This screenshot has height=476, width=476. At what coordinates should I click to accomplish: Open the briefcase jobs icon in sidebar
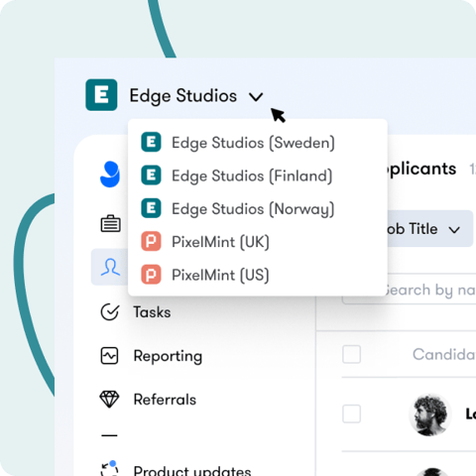tap(110, 224)
